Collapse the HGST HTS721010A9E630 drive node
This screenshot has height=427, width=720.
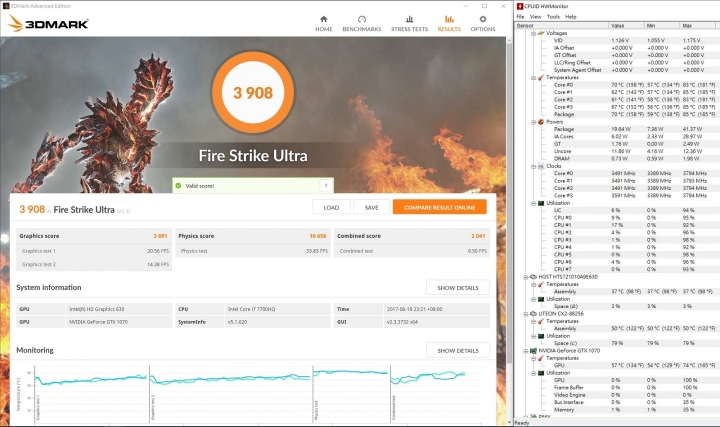pos(526,277)
